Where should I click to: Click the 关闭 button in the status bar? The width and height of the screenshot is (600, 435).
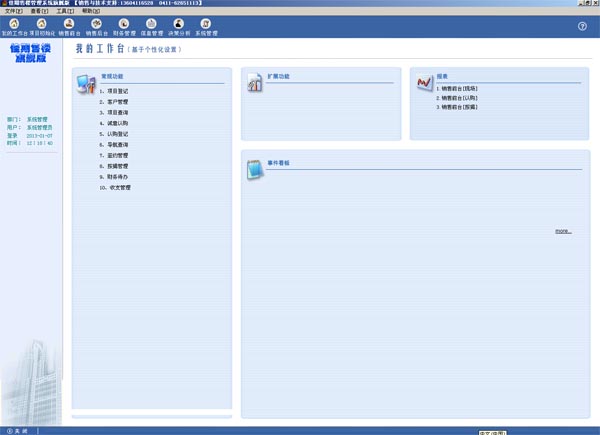(18, 431)
